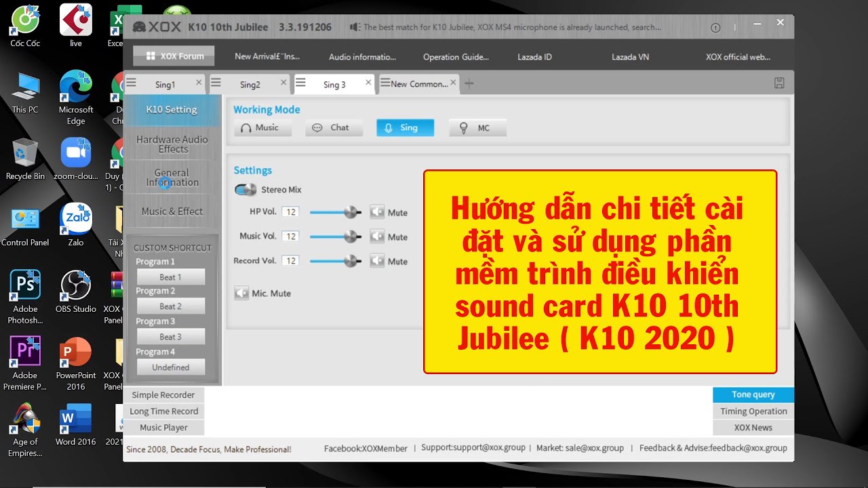Open the This PC desktop icon
868x488 pixels.
pyautogui.click(x=25, y=92)
